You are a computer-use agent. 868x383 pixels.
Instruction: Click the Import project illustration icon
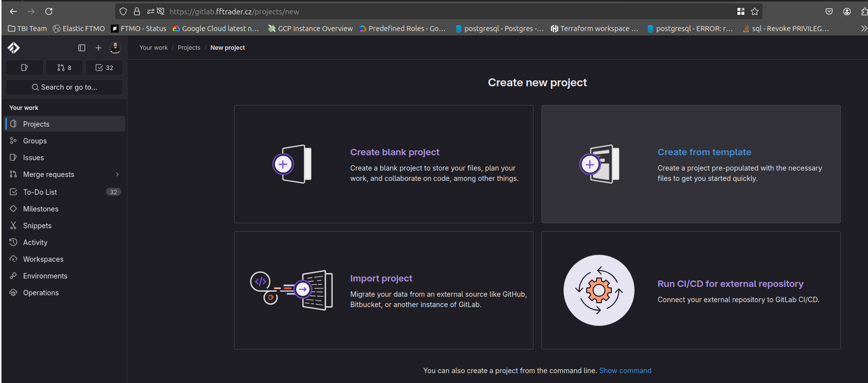coord(292,290)
